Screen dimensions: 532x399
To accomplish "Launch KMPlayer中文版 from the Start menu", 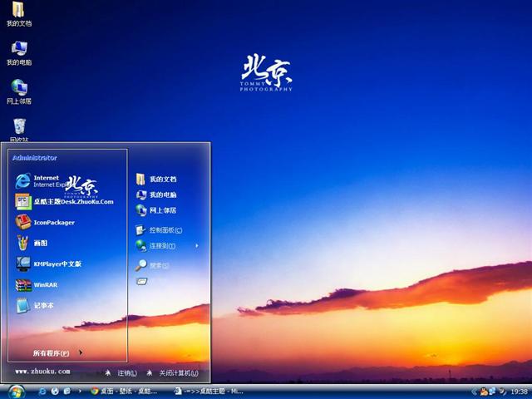I will pyautogui.click(x=48, y=264).
